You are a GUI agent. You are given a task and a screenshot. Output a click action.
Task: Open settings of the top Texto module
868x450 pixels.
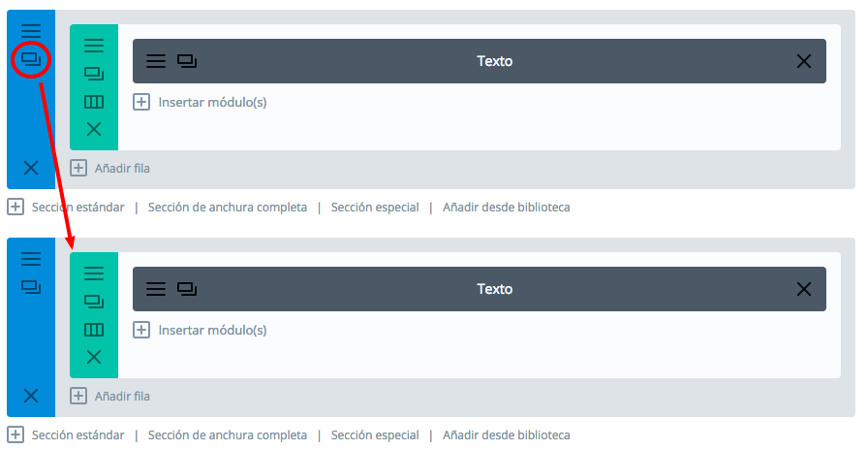[156, 61]
